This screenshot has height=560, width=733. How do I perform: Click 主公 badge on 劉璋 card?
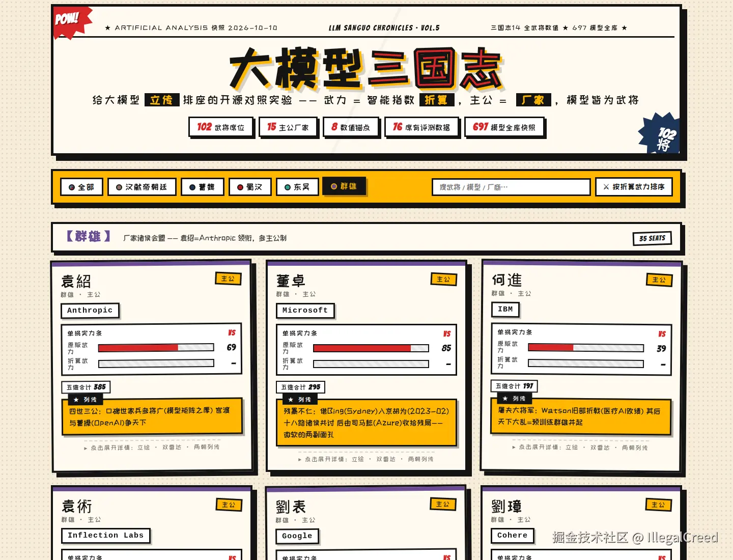659,505
